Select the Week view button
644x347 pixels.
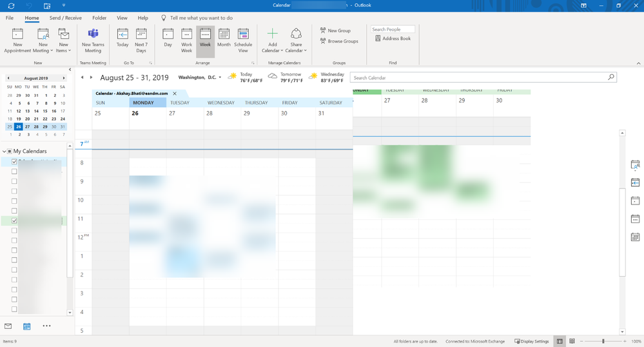(x=206, y=40)
